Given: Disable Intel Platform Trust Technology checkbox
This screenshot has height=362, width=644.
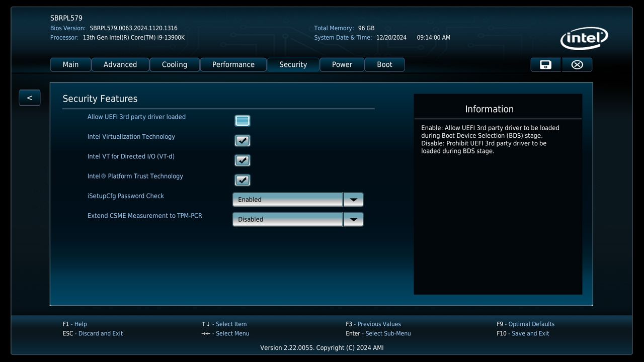Looking at the screenshot, I should coord(243,180).
